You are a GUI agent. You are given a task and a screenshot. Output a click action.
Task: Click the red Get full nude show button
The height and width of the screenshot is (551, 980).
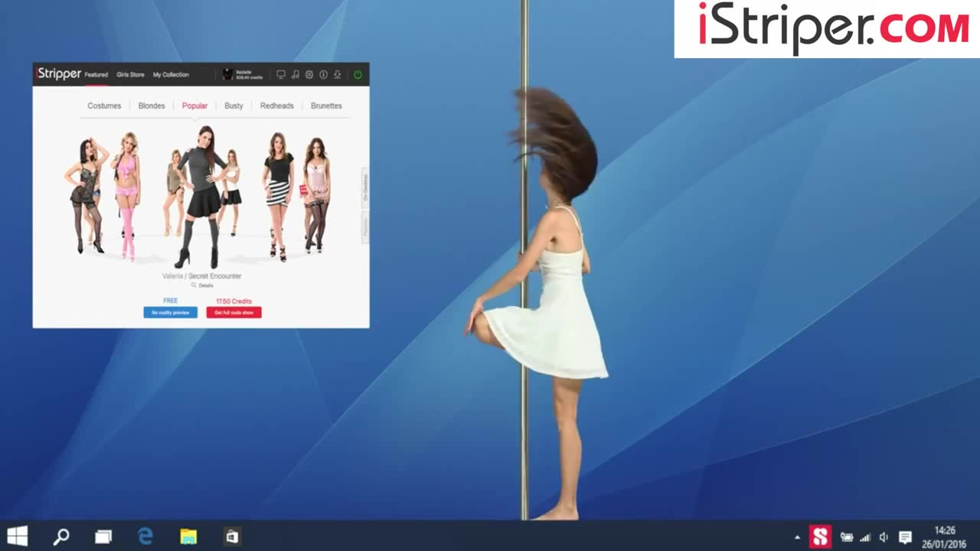[x=234, y=312]
